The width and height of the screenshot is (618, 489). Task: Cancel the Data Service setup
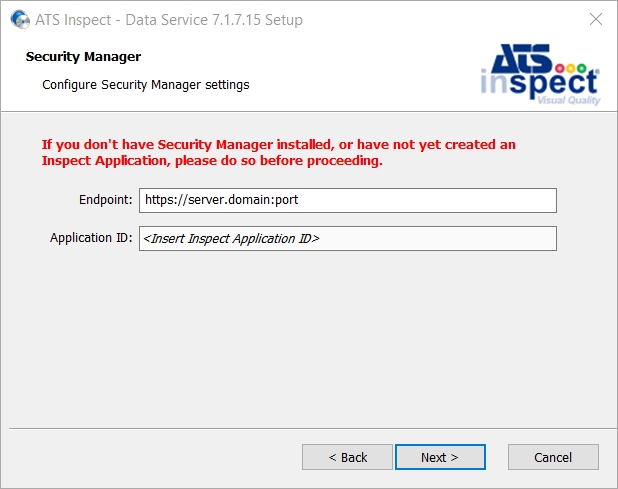point(553,457)
